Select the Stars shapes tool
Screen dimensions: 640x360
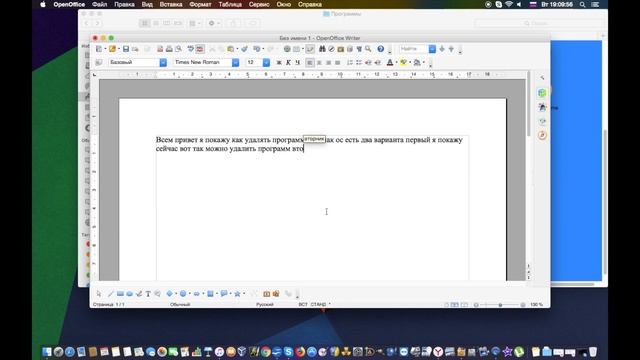(237, 293)
